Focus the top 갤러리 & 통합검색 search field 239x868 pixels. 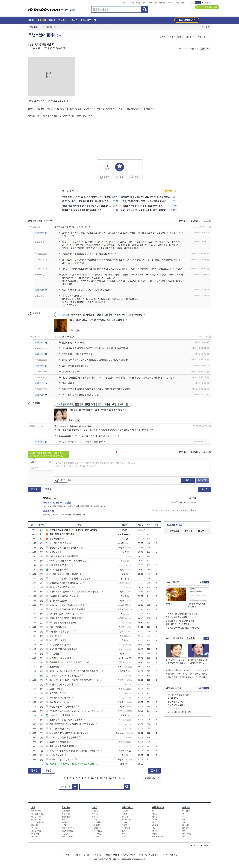(x=116, y=9)
